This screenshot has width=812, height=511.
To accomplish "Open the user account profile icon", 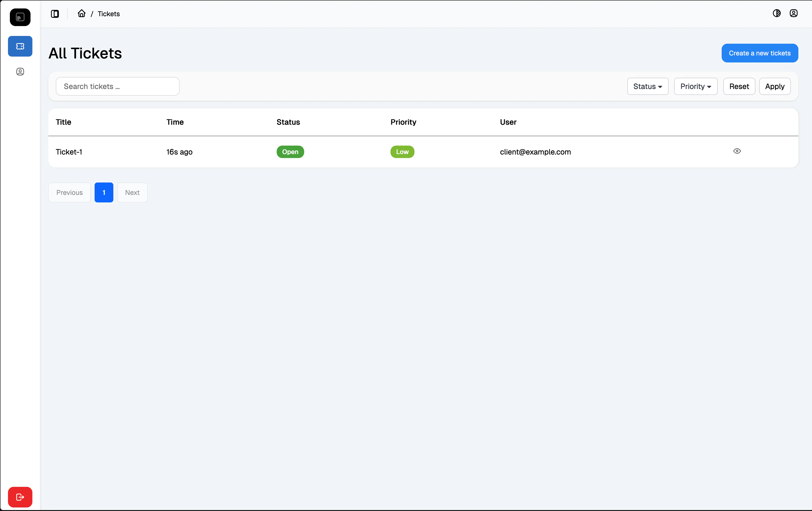I will point(793,13).
